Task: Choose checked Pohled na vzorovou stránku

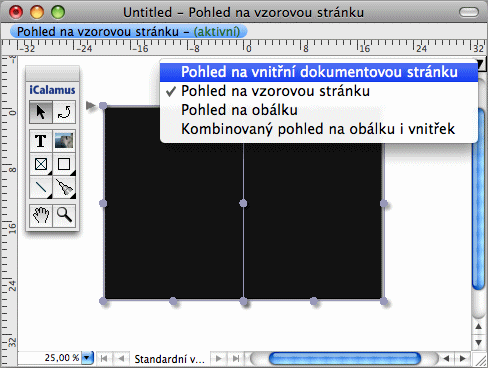Action: coord(319,91)
